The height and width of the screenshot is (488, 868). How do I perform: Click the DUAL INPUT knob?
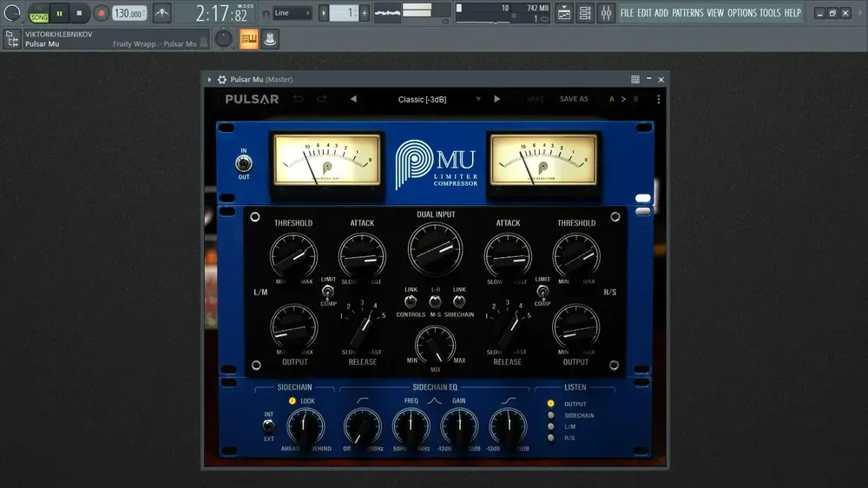pyautogui.click(x=435, y=249)
